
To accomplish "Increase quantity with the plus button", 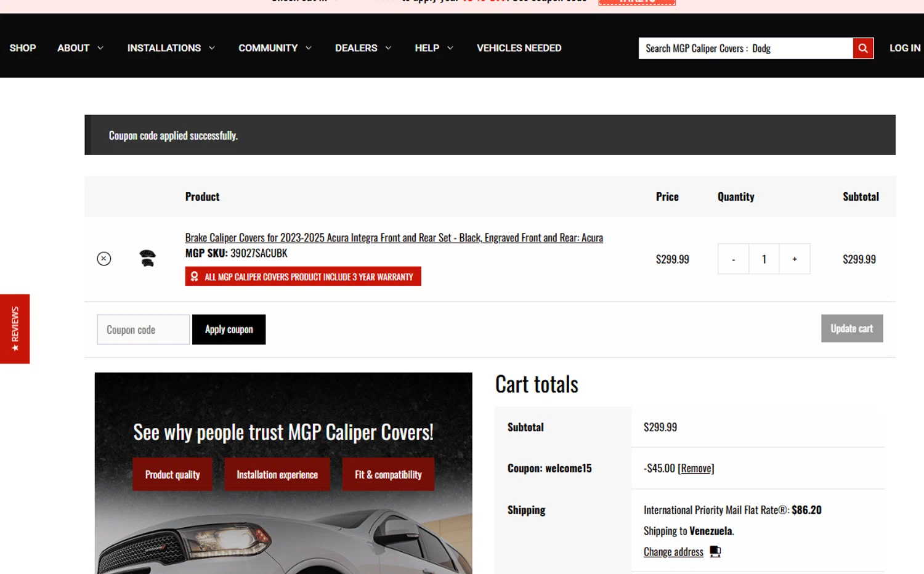I will click(x=795, y=259).
